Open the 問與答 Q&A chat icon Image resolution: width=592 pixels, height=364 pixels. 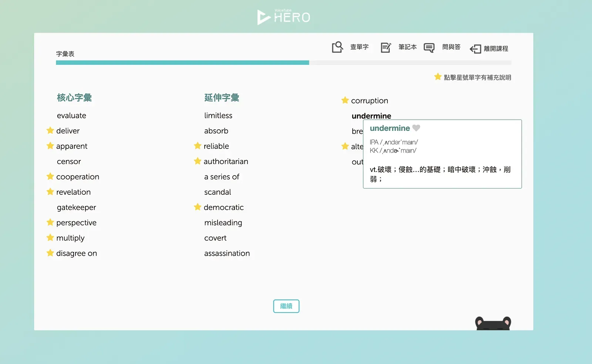(429, 48)
